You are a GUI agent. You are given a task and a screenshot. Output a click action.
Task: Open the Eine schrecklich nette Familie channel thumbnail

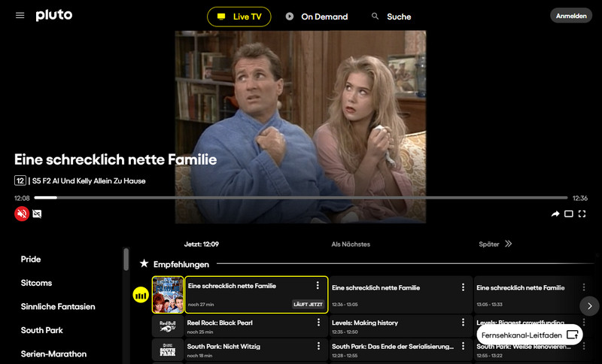(x=167, y=295)
